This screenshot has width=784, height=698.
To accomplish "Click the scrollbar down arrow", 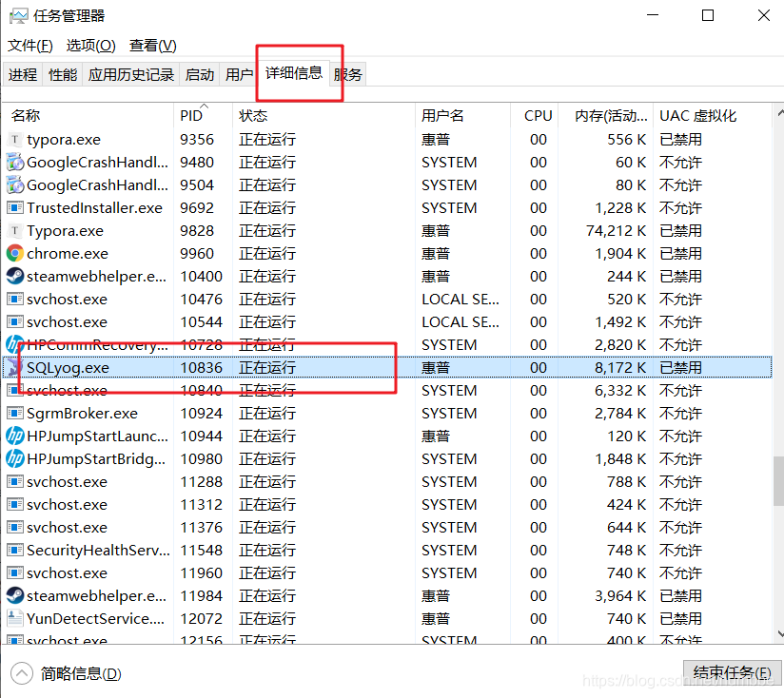I will (779, 633).
